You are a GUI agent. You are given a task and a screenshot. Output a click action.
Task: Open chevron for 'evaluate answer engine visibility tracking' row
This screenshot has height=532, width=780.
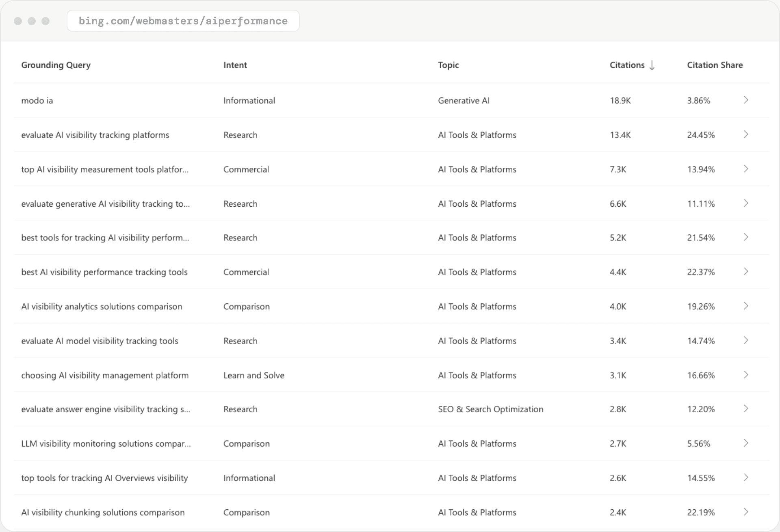coord(746,409)
